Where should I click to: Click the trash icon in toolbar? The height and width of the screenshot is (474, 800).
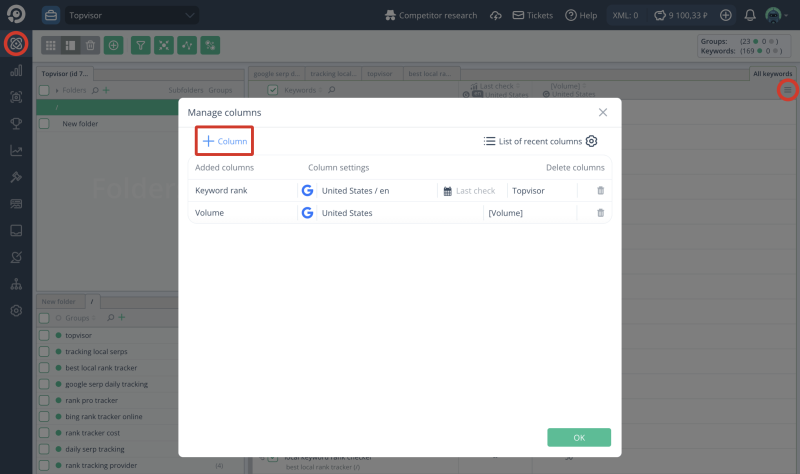90,45
